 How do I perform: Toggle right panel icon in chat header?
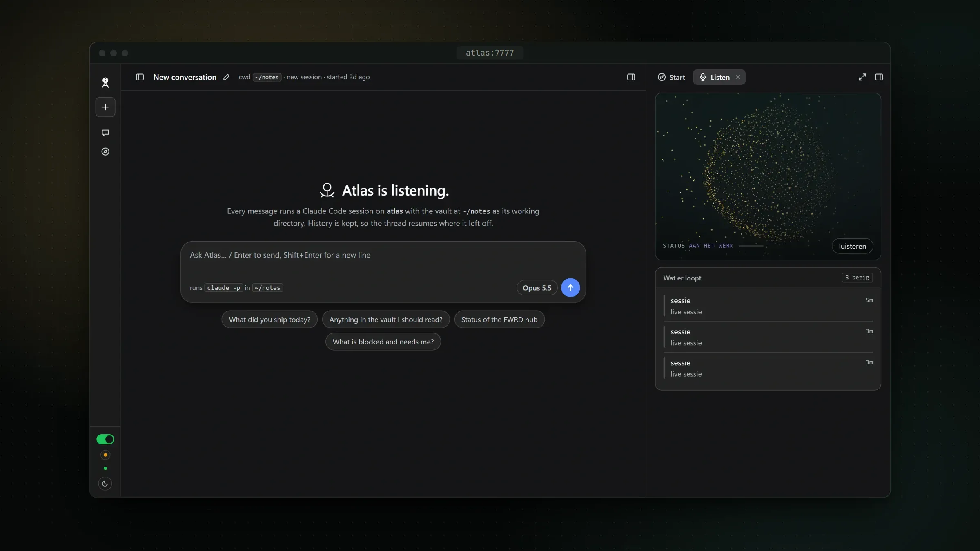[631, 77]
